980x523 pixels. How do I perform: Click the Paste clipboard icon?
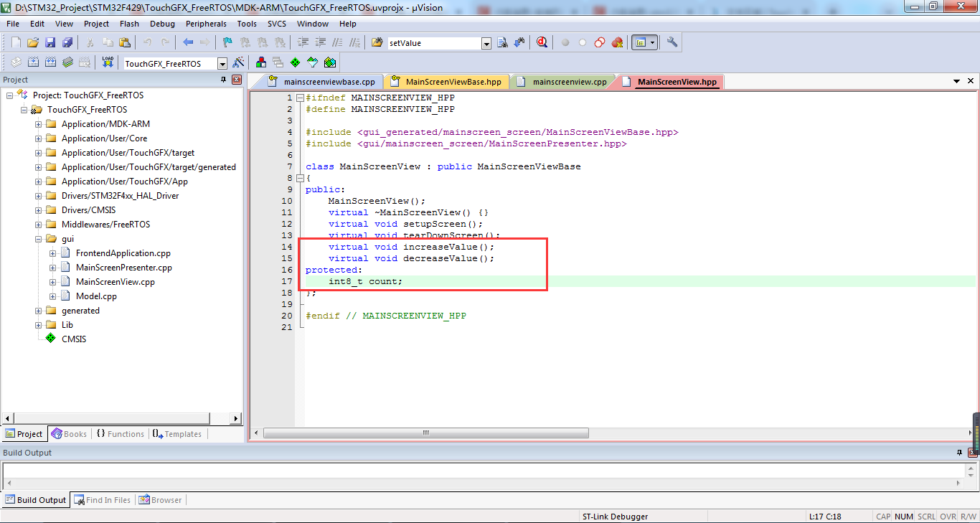(125, 43)
